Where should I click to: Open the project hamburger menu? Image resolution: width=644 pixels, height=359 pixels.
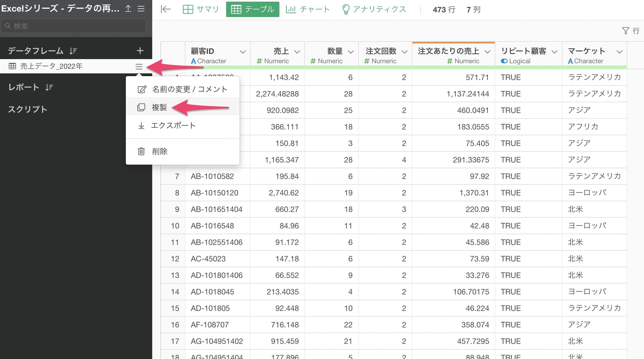(x=141, y=9)
